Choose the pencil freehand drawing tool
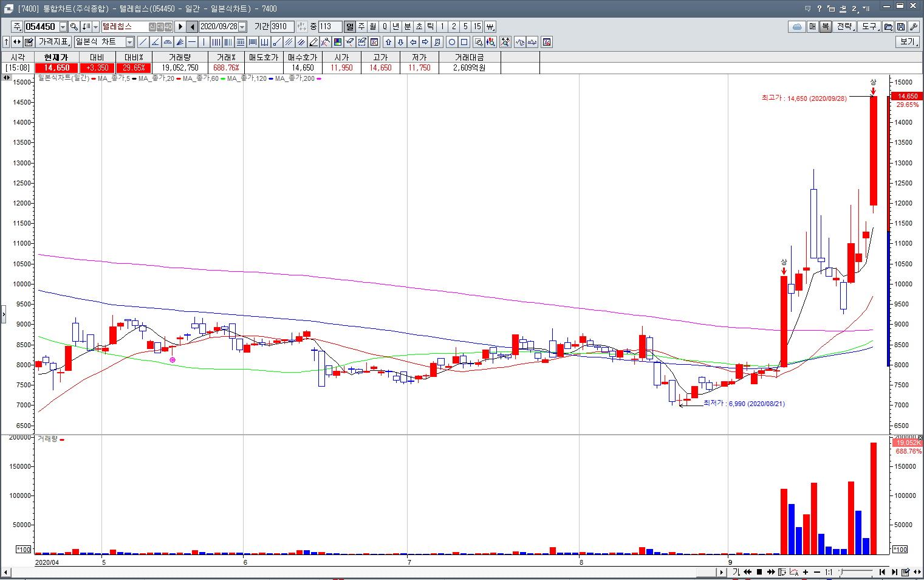 [313, 42]
